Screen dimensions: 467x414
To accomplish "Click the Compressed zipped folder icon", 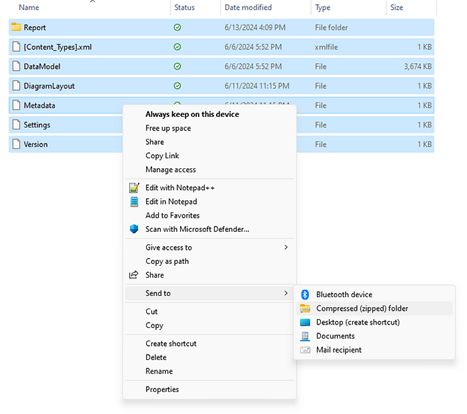I will pos(305,308).
